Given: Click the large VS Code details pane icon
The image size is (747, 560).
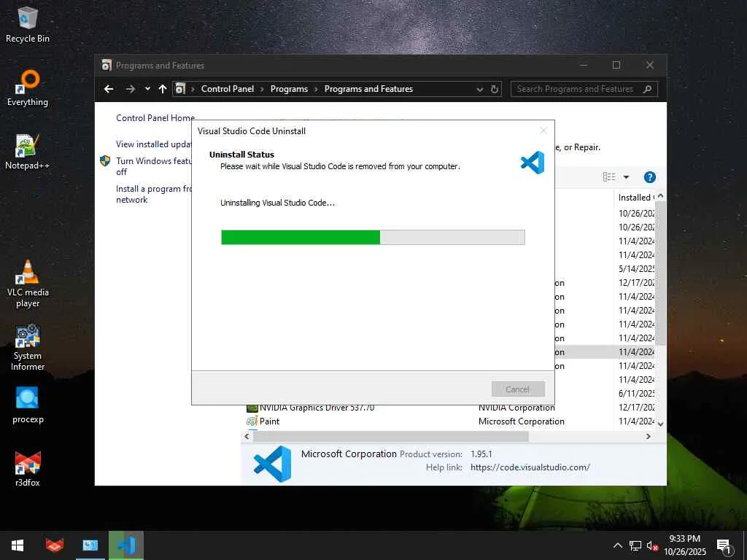Looking at the screenshot, I should pos(272,464).
